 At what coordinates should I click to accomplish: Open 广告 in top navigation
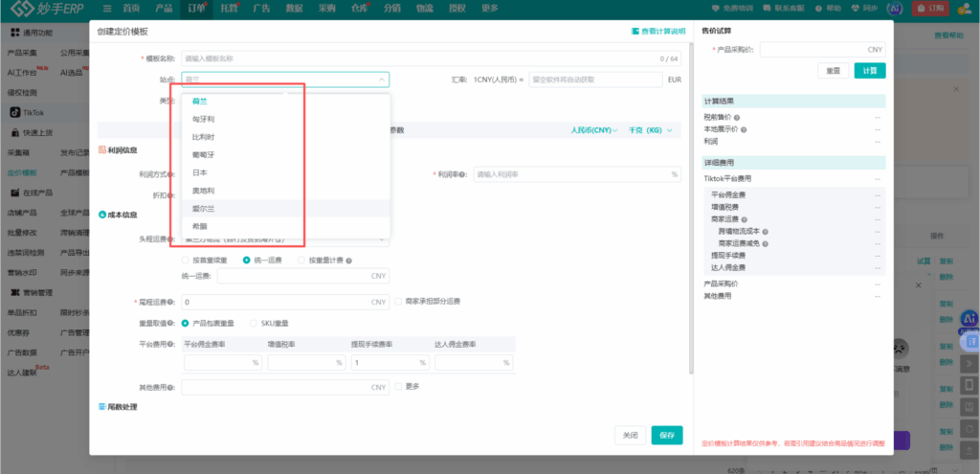(x=261, y=9)
